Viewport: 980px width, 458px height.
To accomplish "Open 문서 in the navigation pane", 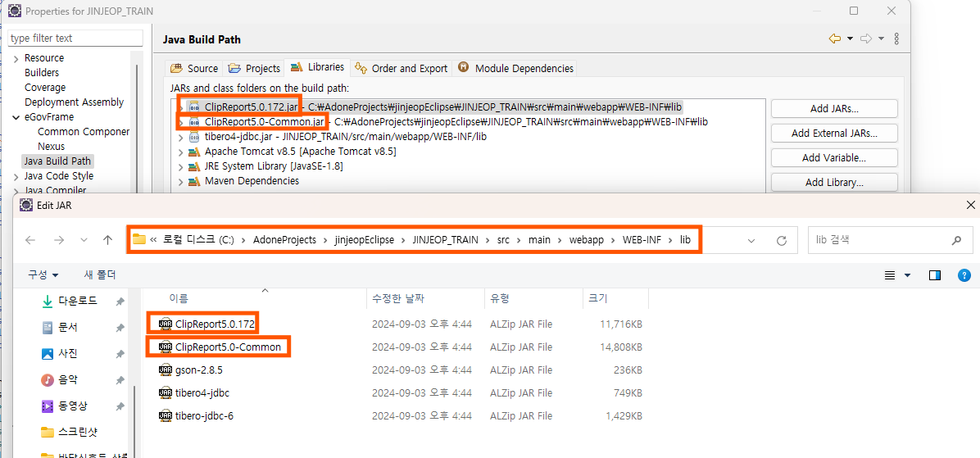I will pos(68,328).
